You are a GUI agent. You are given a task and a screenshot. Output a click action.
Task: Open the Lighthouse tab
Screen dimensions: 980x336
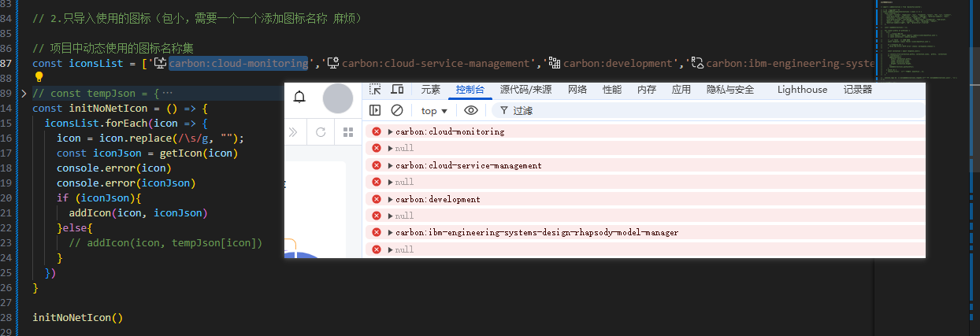(x=802, y=90)
